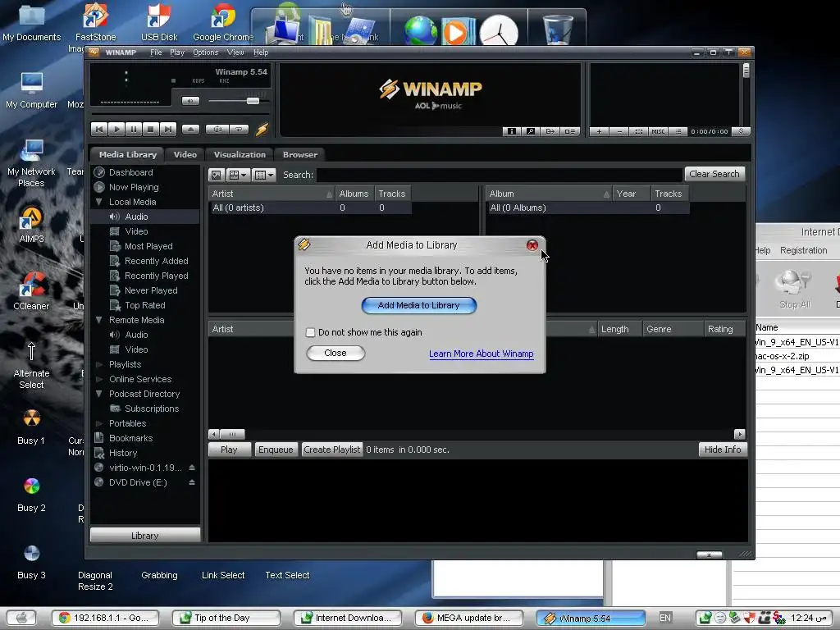The height and width of the screenshot is (630, 840).
Task: Select Now Playing in the sidebar
Action: tap(134, 187)
